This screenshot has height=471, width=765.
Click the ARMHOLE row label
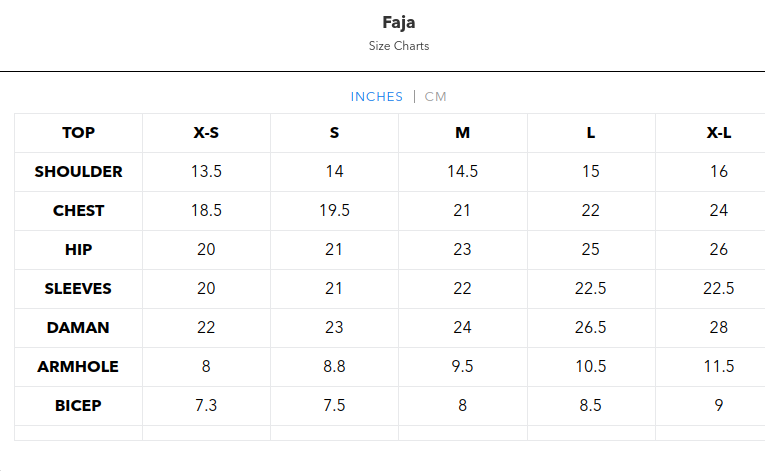coord(79,367)
